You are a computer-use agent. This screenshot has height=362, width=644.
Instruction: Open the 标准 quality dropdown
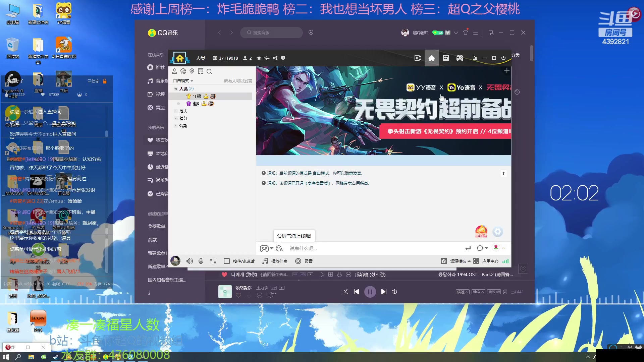478,292
